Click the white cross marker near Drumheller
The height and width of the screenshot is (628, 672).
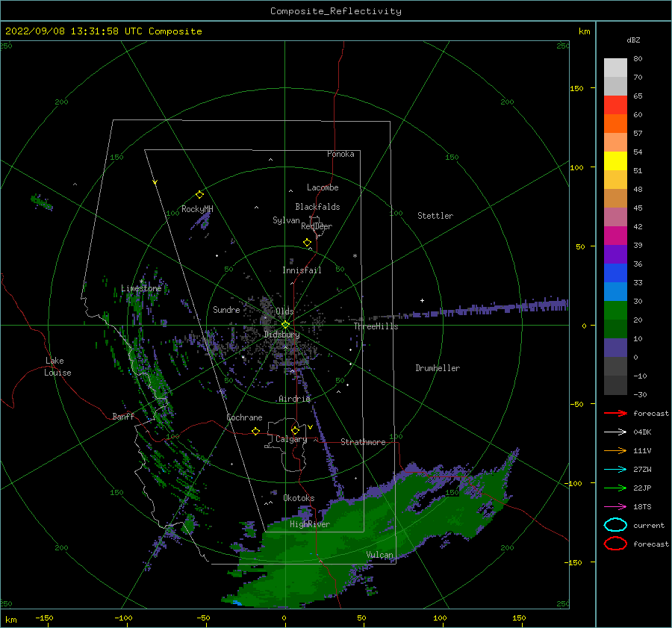tap(422, 300)
